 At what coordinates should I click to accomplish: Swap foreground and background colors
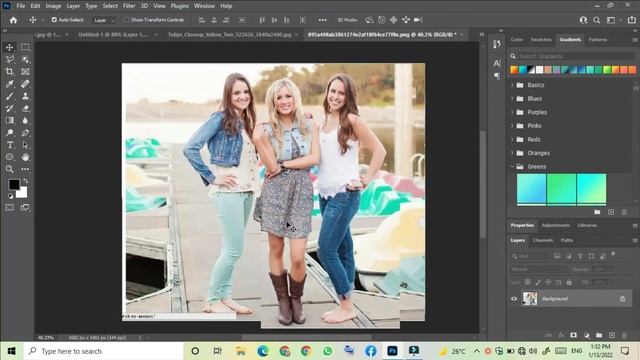[25, 180]
